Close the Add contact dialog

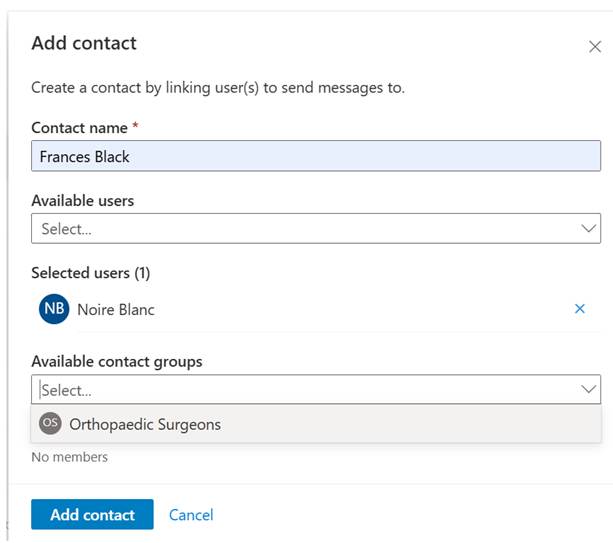595,47
